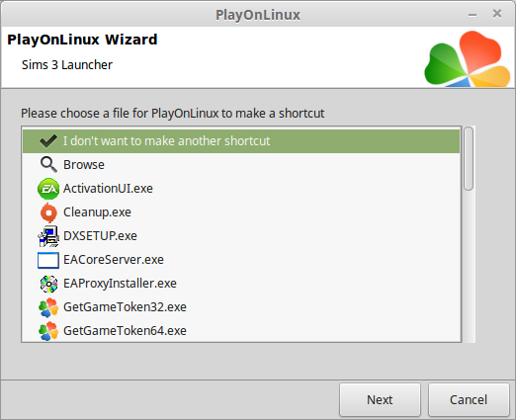The width and height of the screenshot is (516, 420).
Task: Select ActivationUI.exe in the list
Action: [x=241, y=189]
